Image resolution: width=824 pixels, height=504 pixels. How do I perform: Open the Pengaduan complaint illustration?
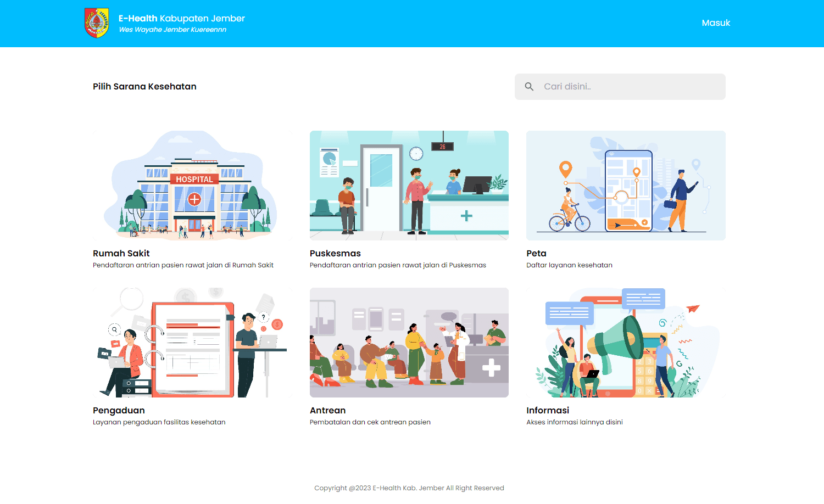coord(192,343)
